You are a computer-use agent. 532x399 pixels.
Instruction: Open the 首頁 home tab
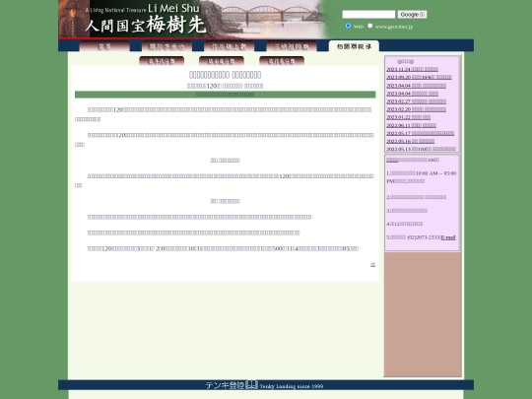click(104, 46)
